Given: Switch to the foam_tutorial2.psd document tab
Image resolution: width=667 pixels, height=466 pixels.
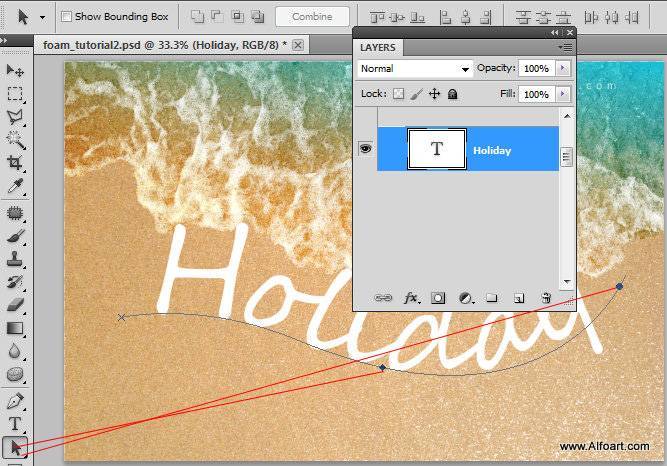Looking at the screenshot, I should coord(165,45).
